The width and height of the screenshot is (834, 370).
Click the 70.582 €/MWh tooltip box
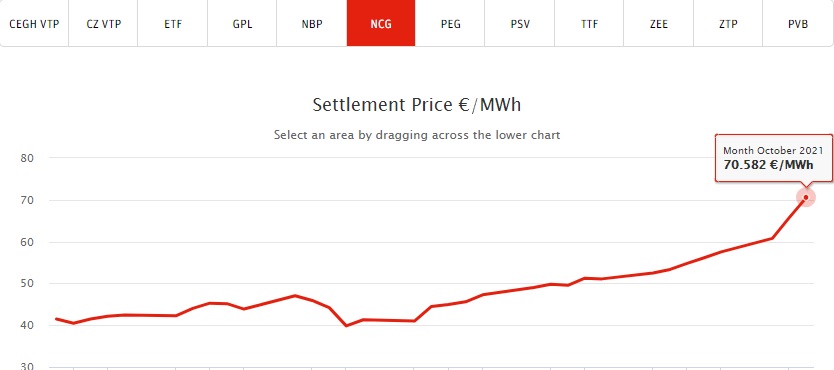tap(774, 158)
